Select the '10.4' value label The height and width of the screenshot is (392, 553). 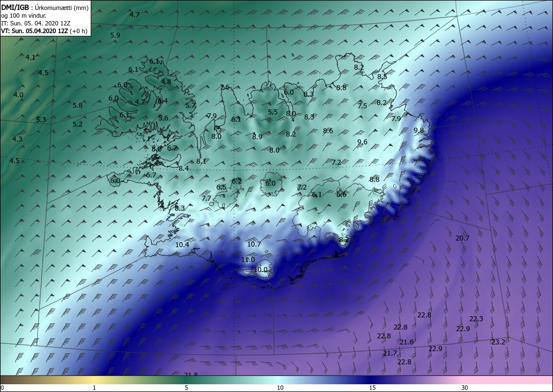tap(182, 245)
